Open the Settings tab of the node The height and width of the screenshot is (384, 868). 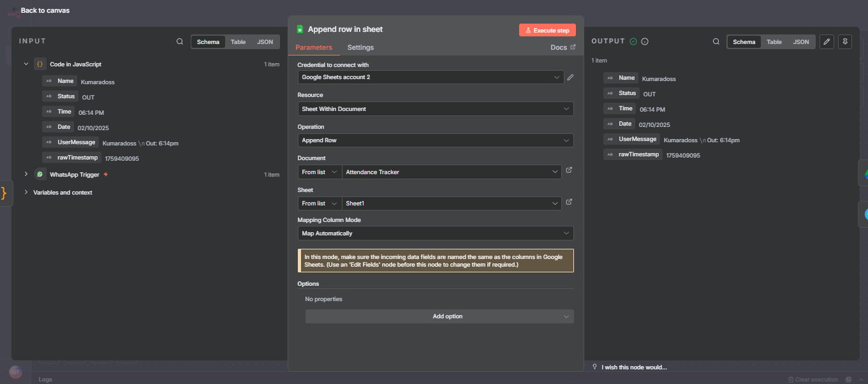coord(360,47)
